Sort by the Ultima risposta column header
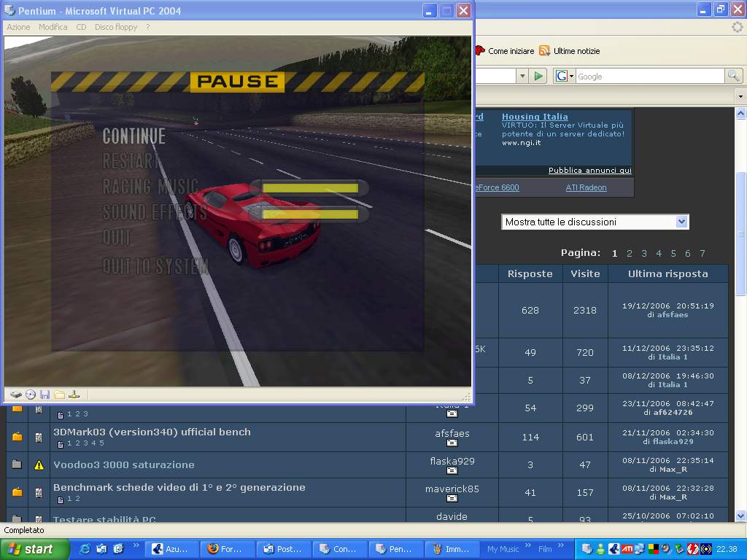The width and height of the screenshot is (747, 560). click(x=668, y=274)
